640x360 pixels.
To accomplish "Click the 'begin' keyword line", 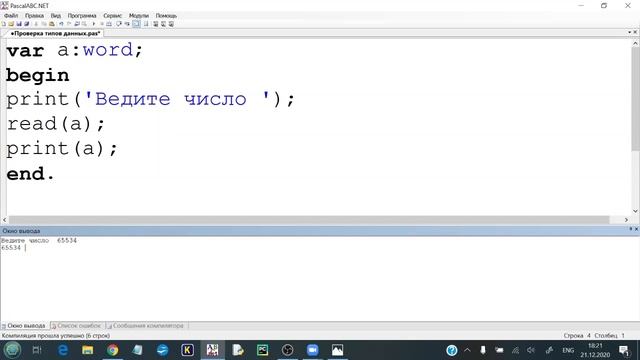I will (38, 76).
